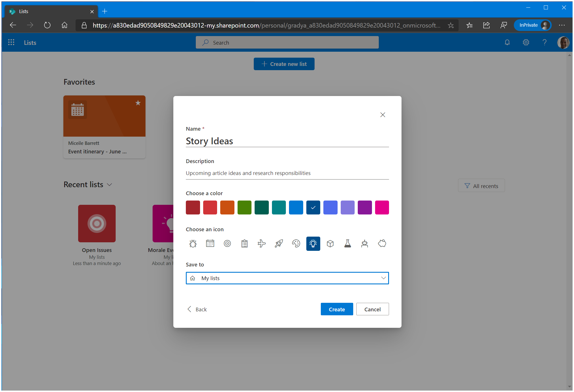Screen dimensions: 574x392
Task: Expand the Recent lists chevron
Action: [109, 185]
